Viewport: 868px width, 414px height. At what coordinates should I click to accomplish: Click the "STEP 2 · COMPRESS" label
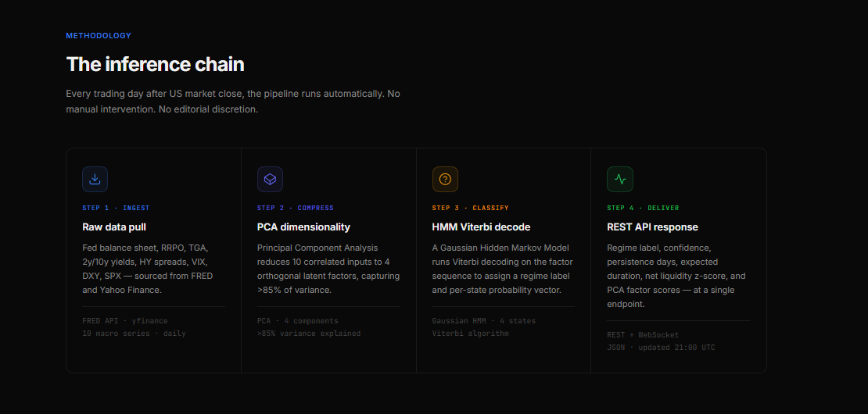pos(295,209)
